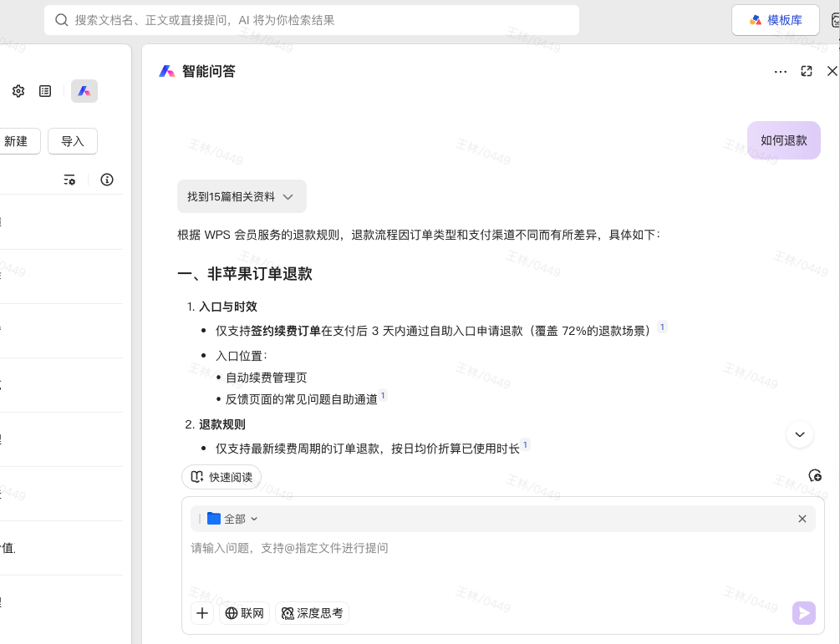Expand 智能问答 panel to fullscreen
Image resolution: width=840 pixels, height=644 pixels.
pos(806,72)
